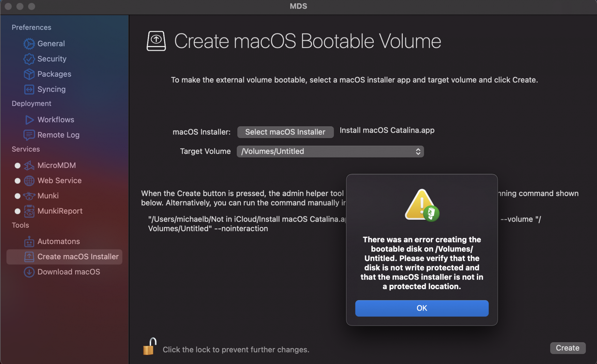Screen dimensions: 597x364
Task: Click the Security shield icon
Action: (x=29, y=59)
